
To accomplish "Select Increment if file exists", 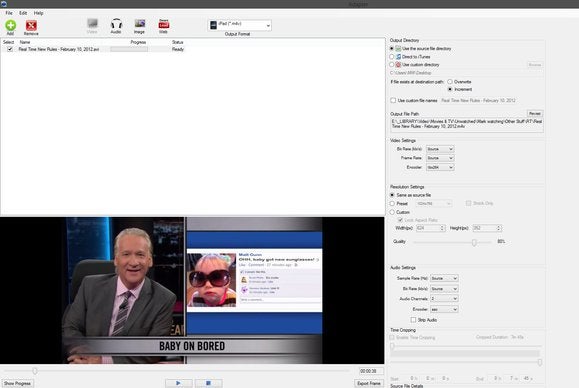I will click(x=450, y=89).
